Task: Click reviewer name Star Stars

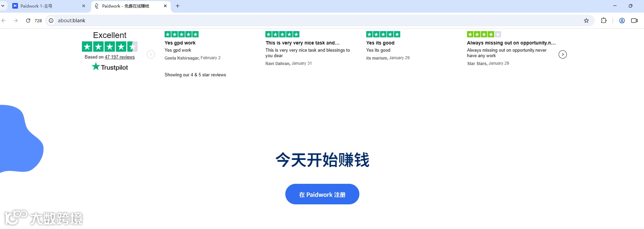Action: point(477,64)
